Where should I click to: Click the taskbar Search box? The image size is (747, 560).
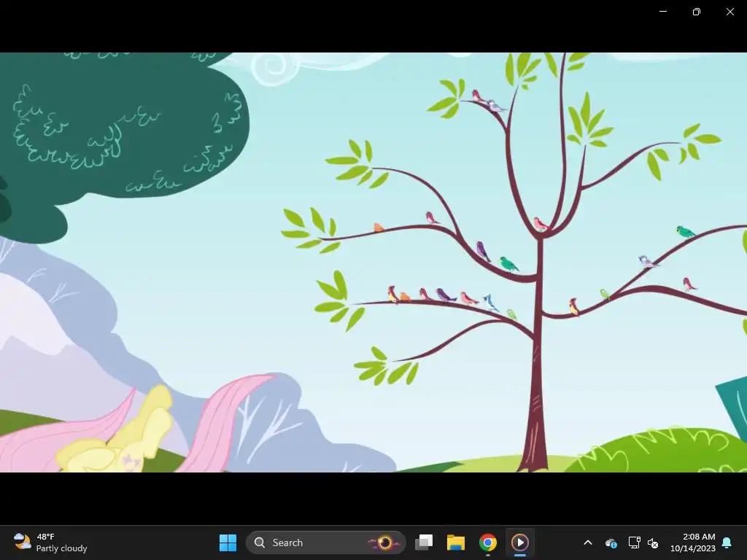326,542
